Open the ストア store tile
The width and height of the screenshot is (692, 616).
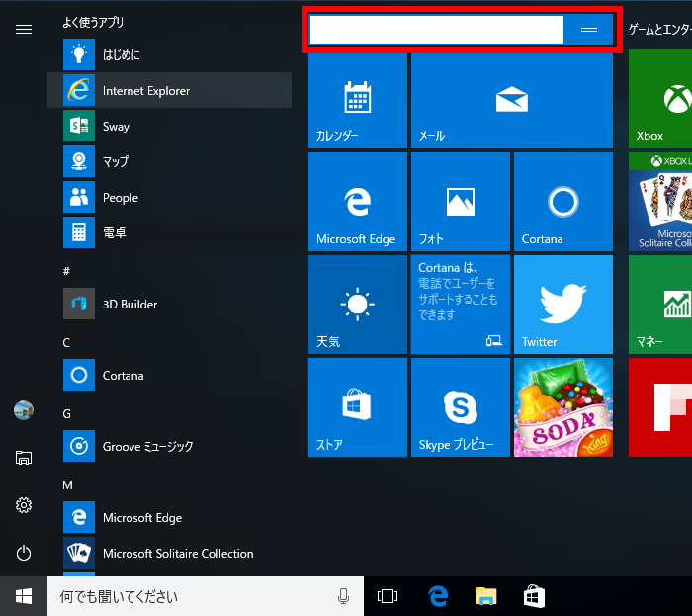coord(358,407)
